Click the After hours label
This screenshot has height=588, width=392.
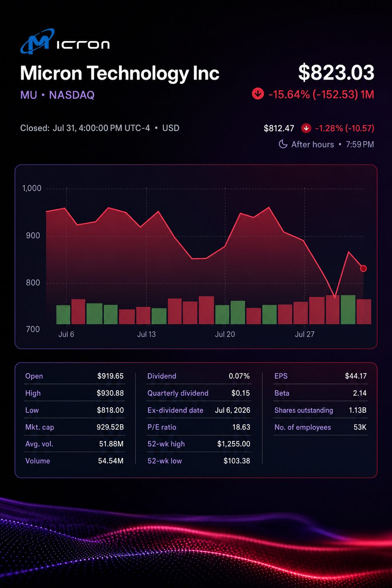312,144
